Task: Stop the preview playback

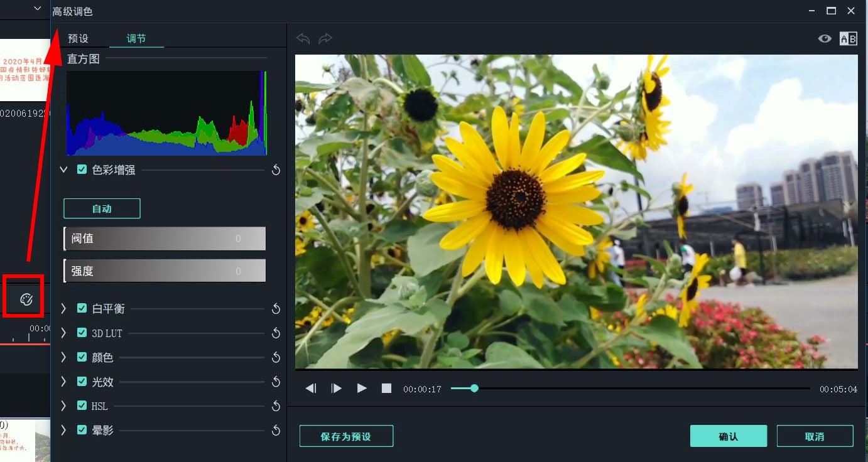Action: [x=386, y=389]
